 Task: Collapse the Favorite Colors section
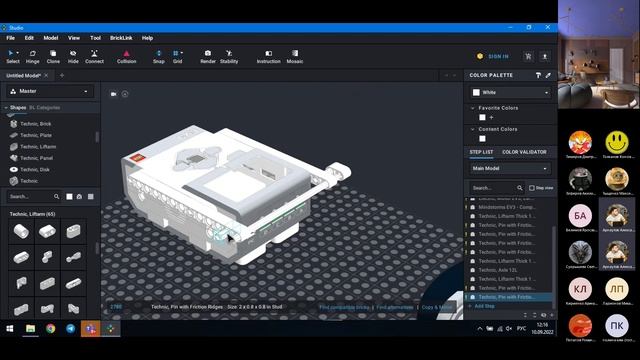coord(473,108)
